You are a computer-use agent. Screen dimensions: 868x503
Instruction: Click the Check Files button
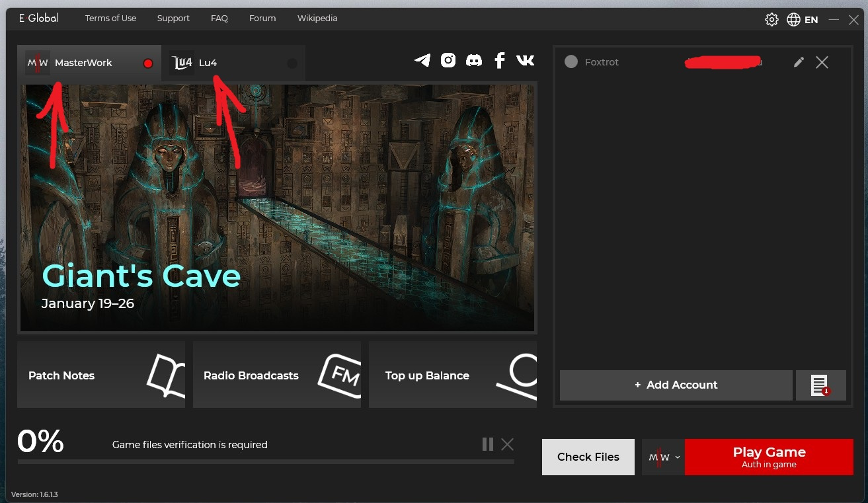(x=588, y=457)
